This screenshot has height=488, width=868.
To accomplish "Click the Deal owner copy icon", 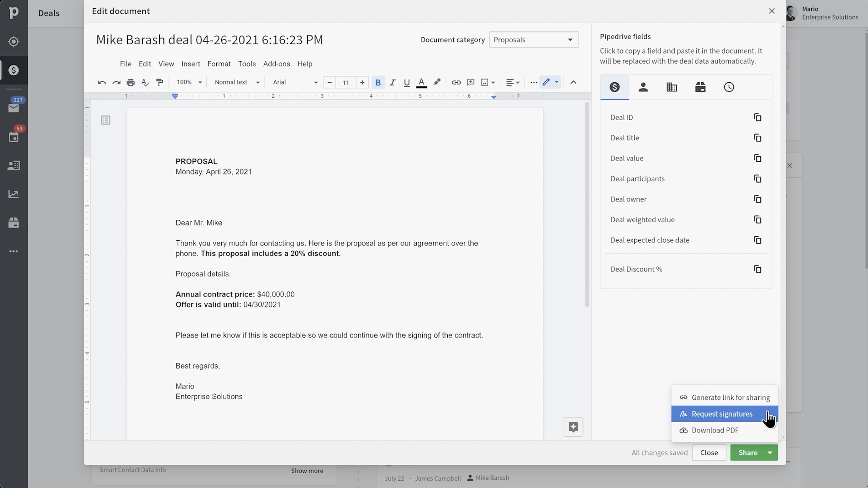I will point(758,199).
